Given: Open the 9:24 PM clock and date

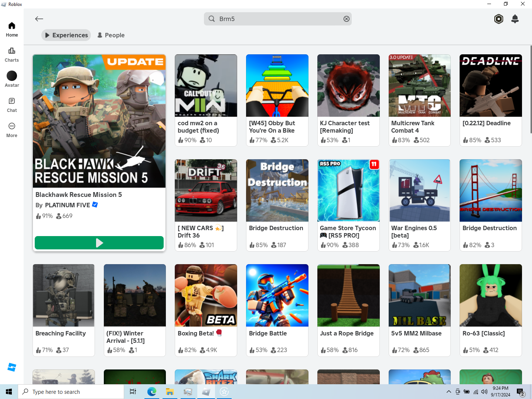Looking at the screenshot, I should click(x=501, y=392).
